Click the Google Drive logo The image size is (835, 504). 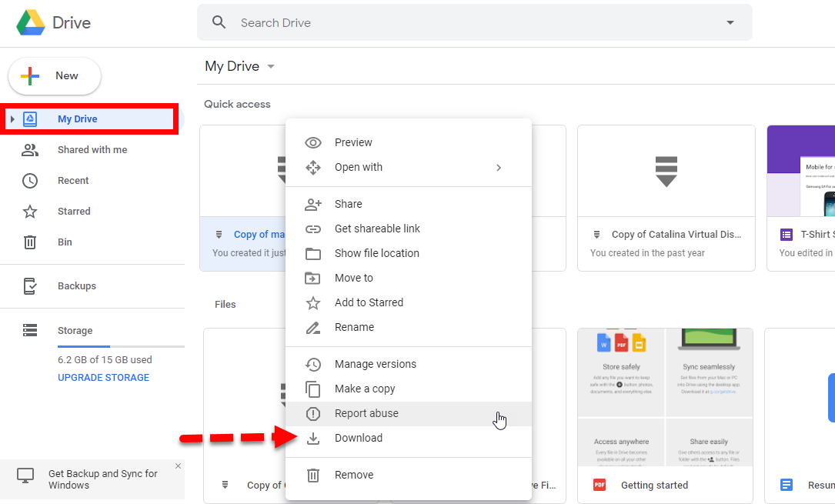(31, 23)
